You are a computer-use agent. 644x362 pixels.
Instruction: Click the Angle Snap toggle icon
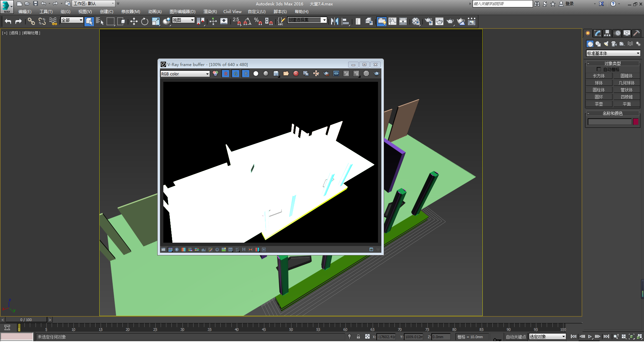(x=247, y=21)
